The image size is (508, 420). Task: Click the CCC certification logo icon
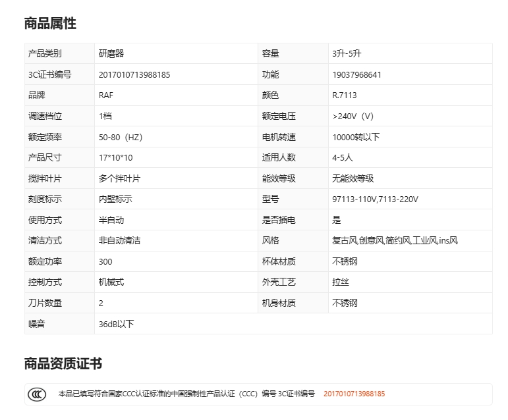click(x=37, y=394)
